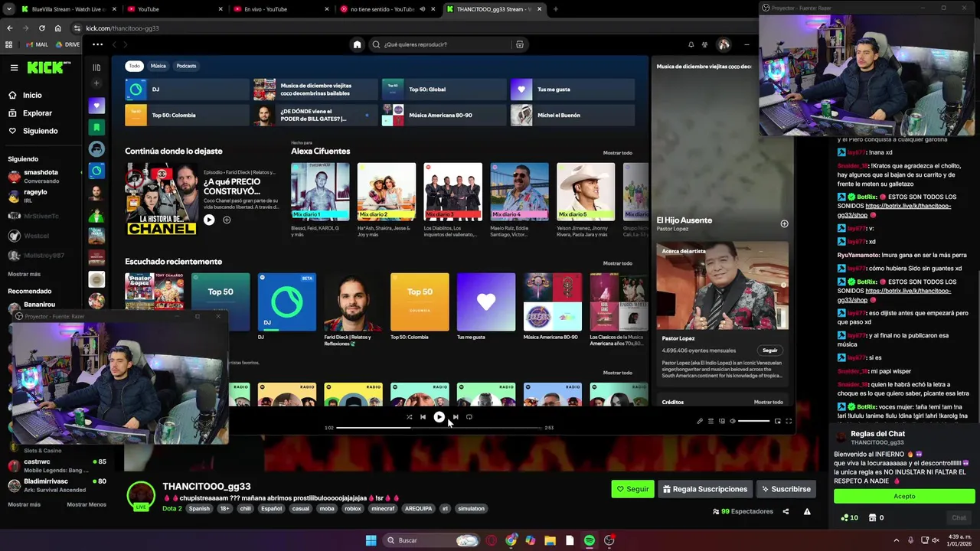Open the Spotify profile avatar menu
The height and width of the screenshot is (551, 980).
724,44
